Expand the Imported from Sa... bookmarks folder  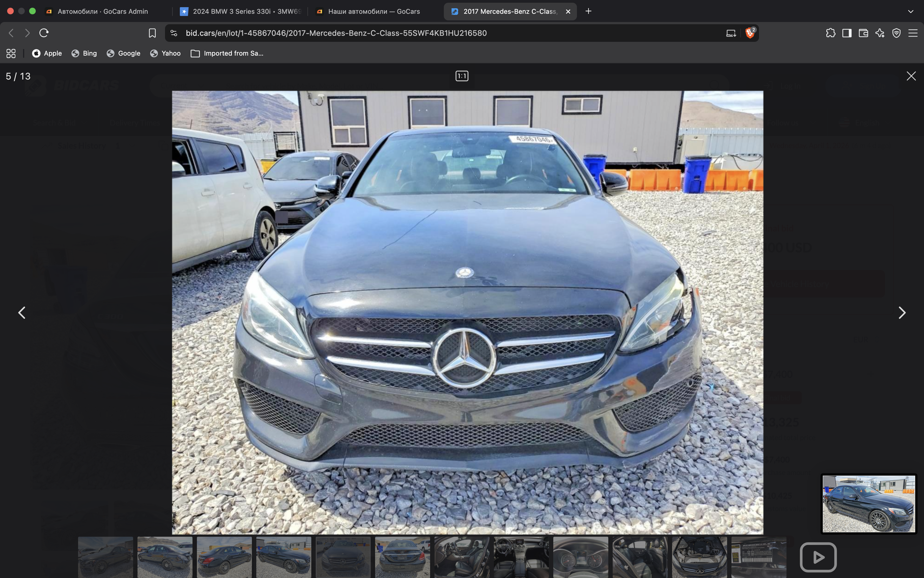tap(227, 53)
